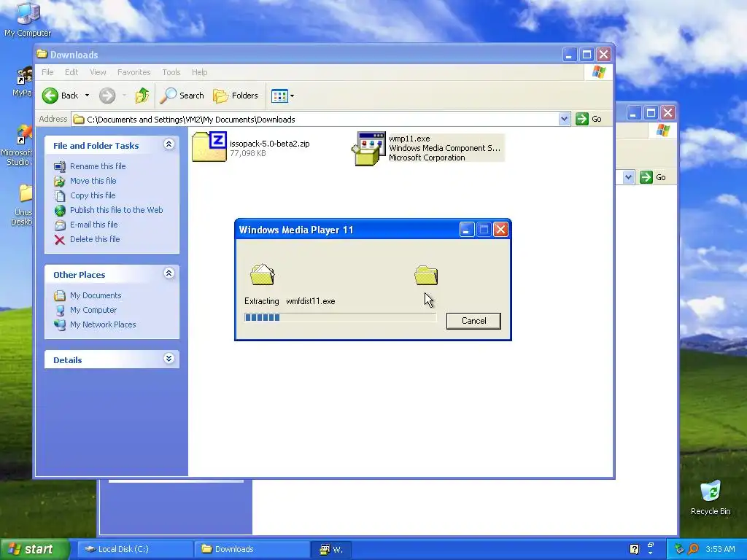Click the Copy this file icon
This screenshot has height=560, width=747.
(x=60, y=195)
